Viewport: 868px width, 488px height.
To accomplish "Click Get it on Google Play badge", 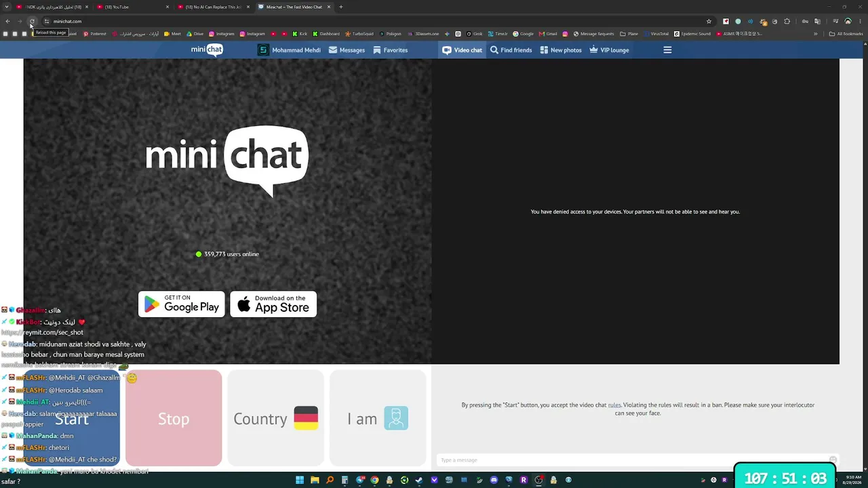I will pyautogui.click(x=182, y=304).
